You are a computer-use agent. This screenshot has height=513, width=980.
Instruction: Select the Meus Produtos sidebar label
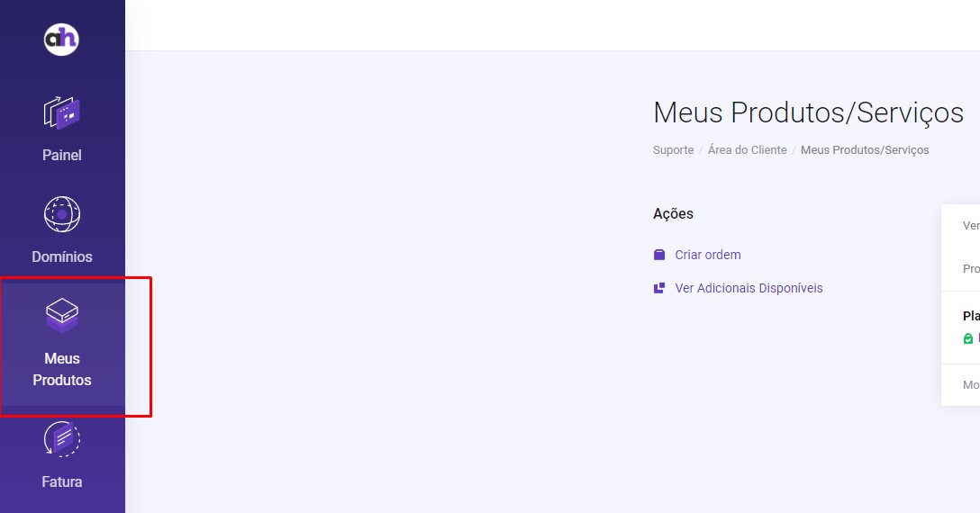click(61, 369)
